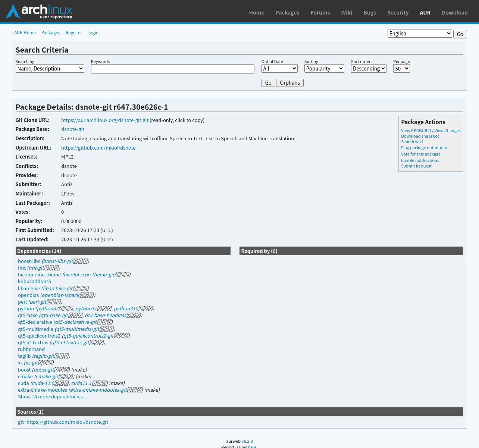Screen dimensions: 479x448
Task: Click Search wiki link
Action: pos(412,142)
